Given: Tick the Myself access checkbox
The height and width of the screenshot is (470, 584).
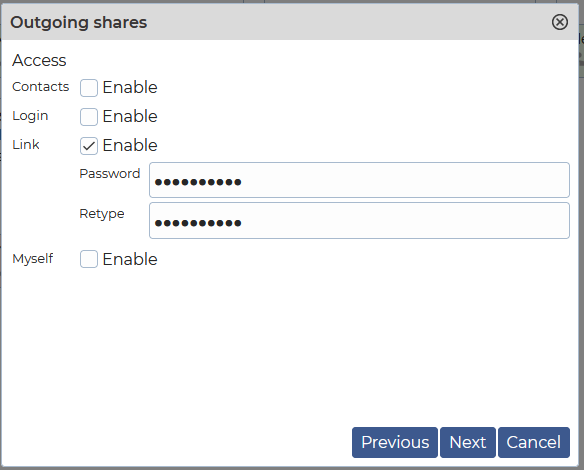Looking at the screenshot, I should pyautogui.click(x=89, y=259).
